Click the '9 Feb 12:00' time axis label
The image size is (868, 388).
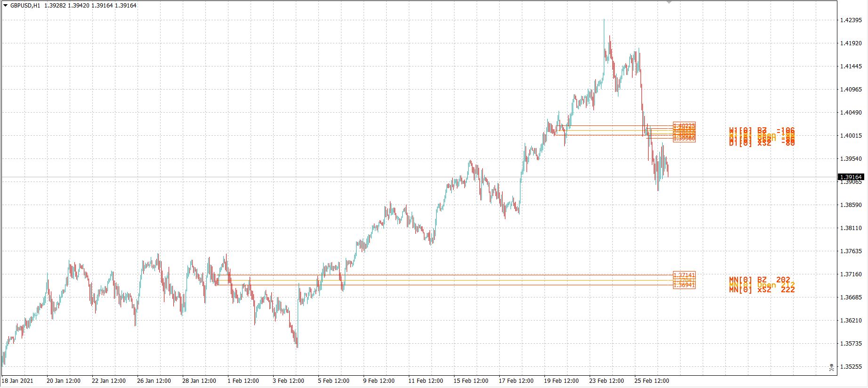tap(379, 381)
